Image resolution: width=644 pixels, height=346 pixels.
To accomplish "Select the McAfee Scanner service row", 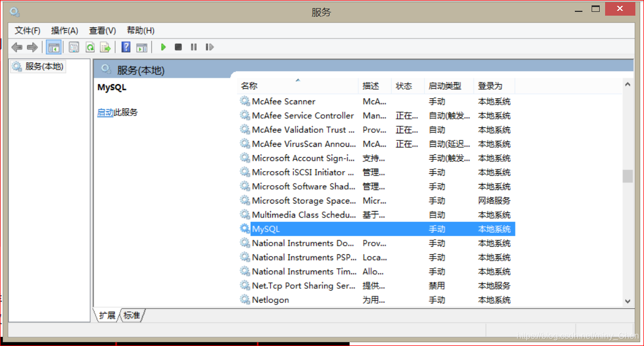I will click(x=376, y=101).
